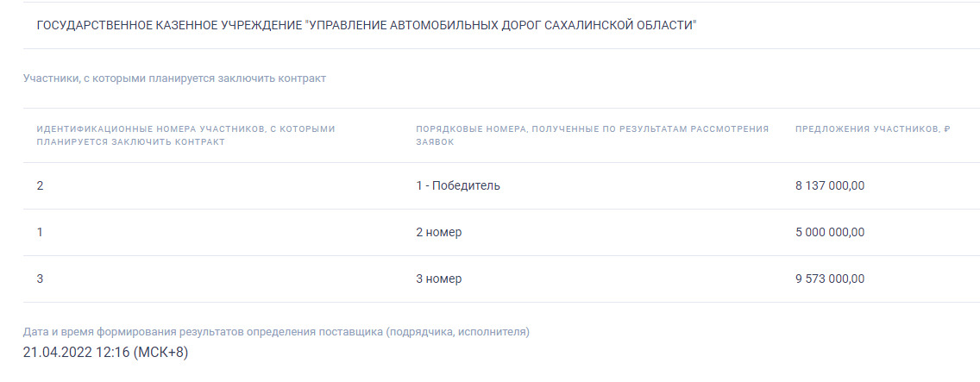
Task: Click the 8 137 000,00 offer amount
Action: [x=829, y=185]
